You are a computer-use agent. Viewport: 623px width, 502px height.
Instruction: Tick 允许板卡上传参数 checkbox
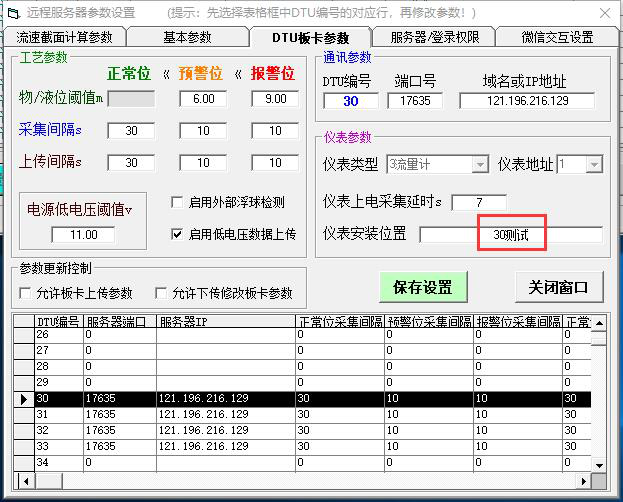pos(26,293)
